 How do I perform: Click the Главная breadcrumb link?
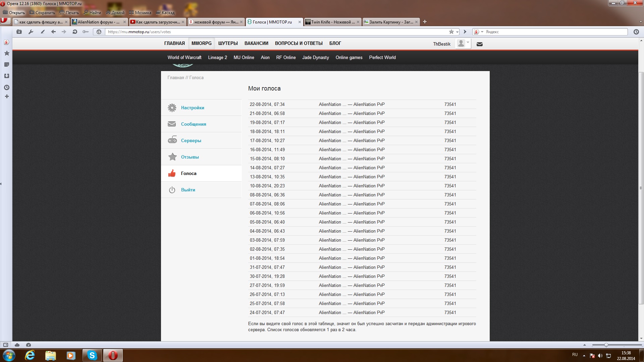coord(176,77)
